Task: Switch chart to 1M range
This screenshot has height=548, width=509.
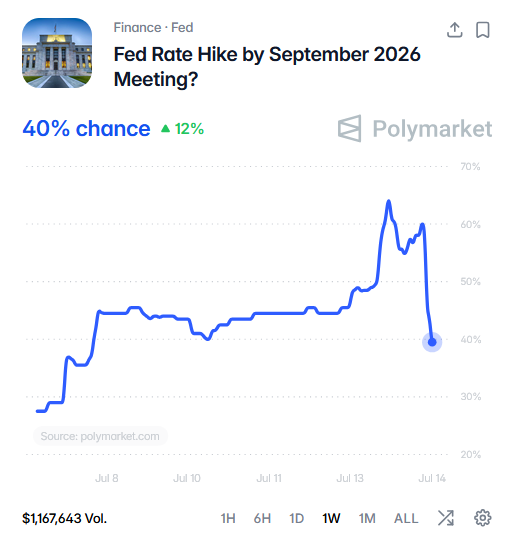Action: pos(367,518)
